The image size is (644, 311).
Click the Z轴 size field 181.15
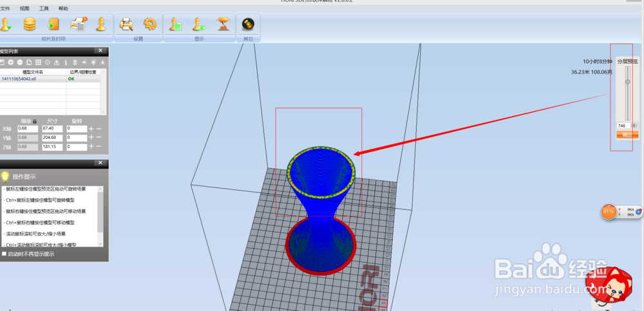(x=52, y=147)
